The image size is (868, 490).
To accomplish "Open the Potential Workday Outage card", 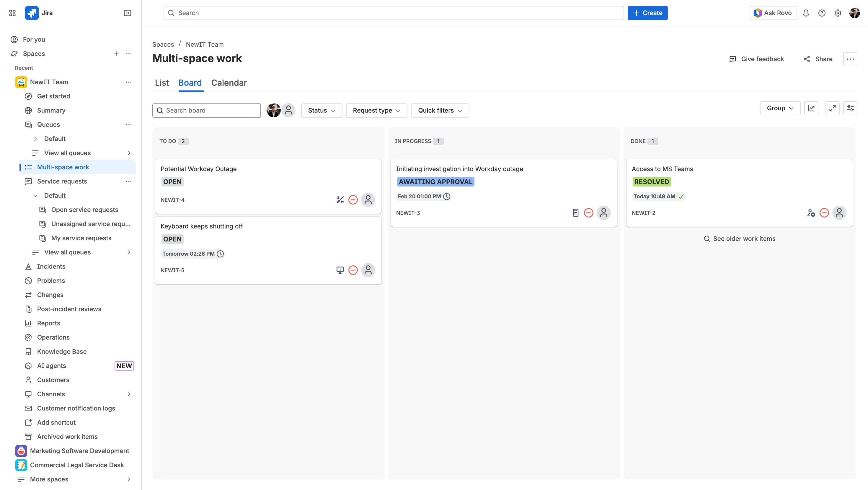I will click(x=268, y=186).
